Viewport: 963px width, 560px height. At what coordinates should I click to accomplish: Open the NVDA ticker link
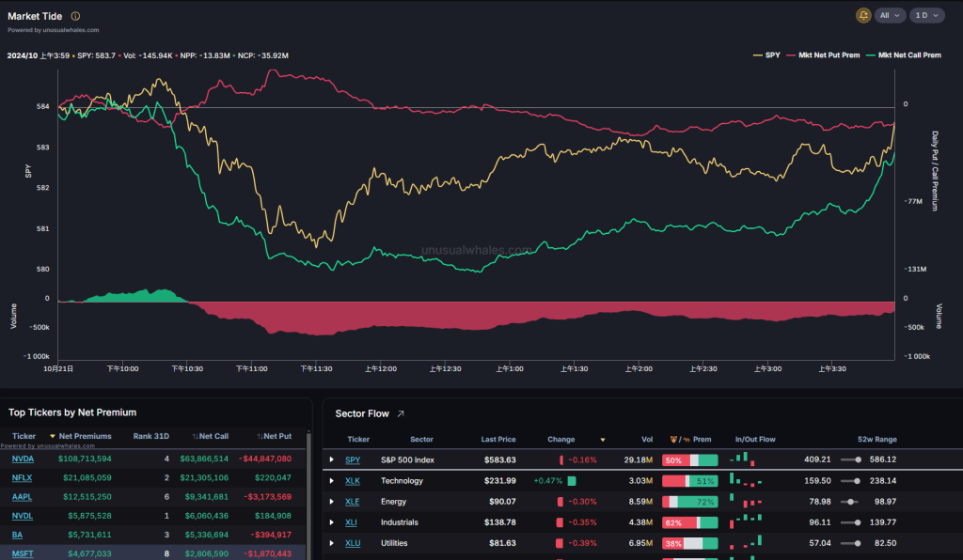point(23,459)
